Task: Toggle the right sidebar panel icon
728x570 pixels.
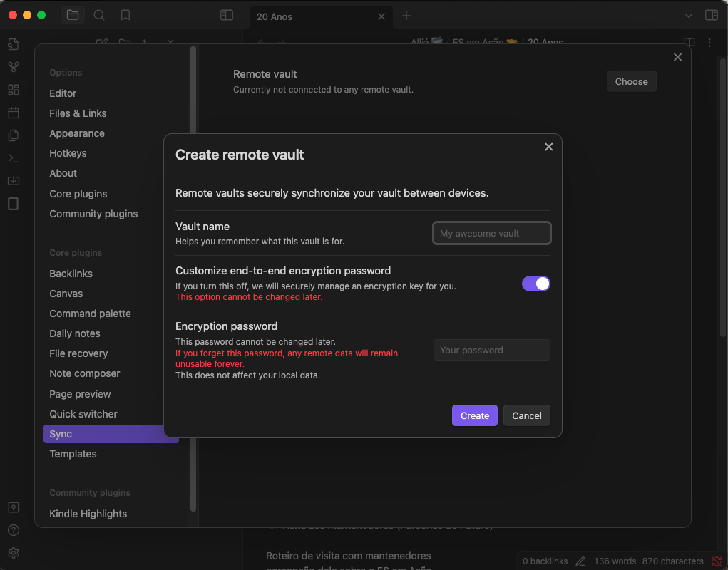Action: tap(711, 14)
